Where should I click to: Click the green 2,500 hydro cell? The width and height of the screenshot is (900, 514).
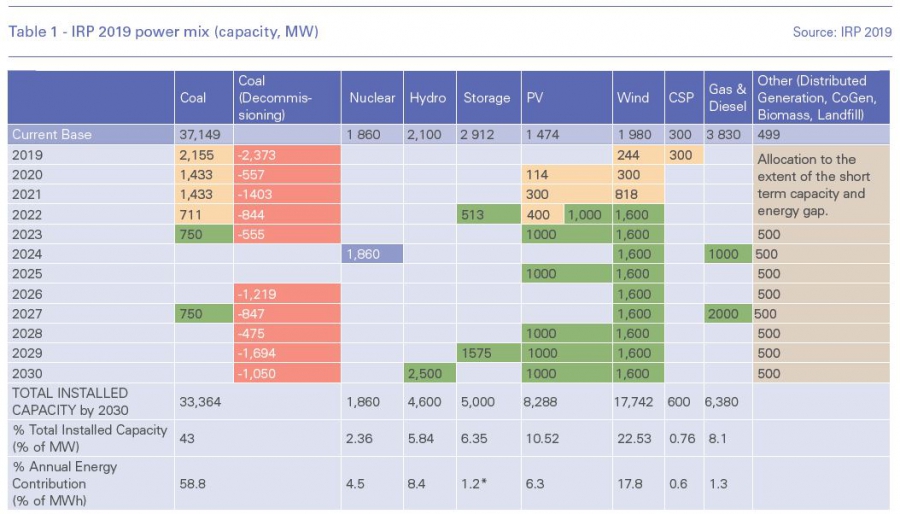point(429,373)
